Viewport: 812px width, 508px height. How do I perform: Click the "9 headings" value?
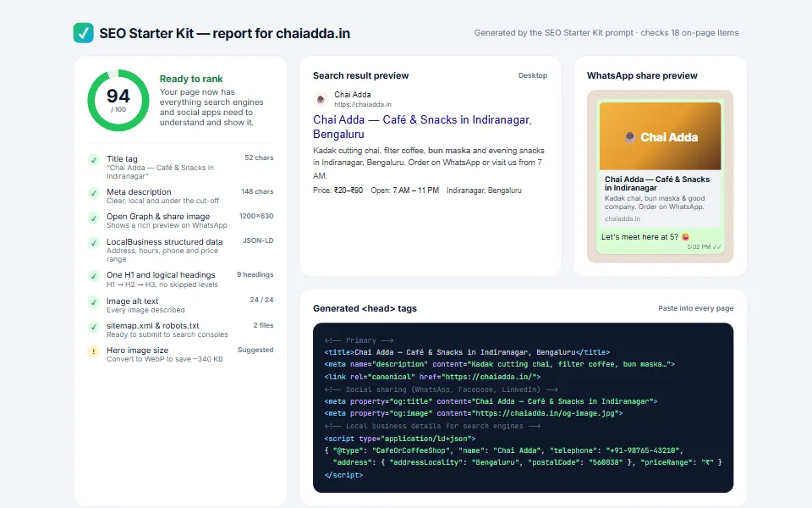click(255, 274)
